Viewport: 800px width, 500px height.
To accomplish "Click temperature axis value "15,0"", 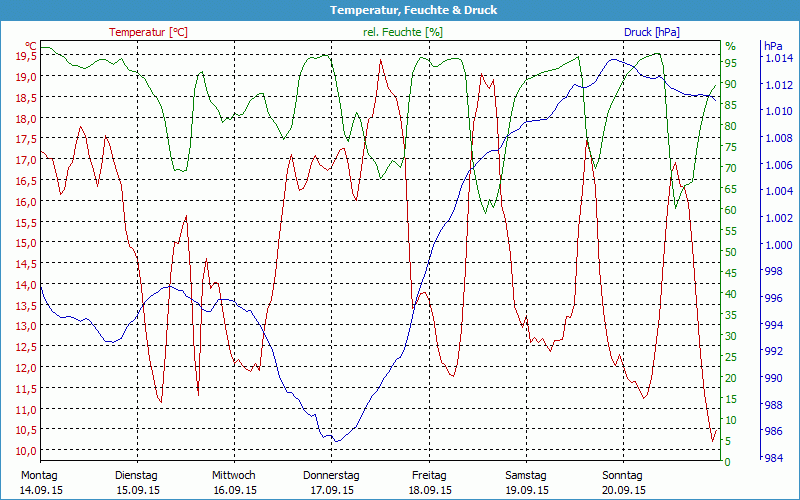I will coord(27,243).
